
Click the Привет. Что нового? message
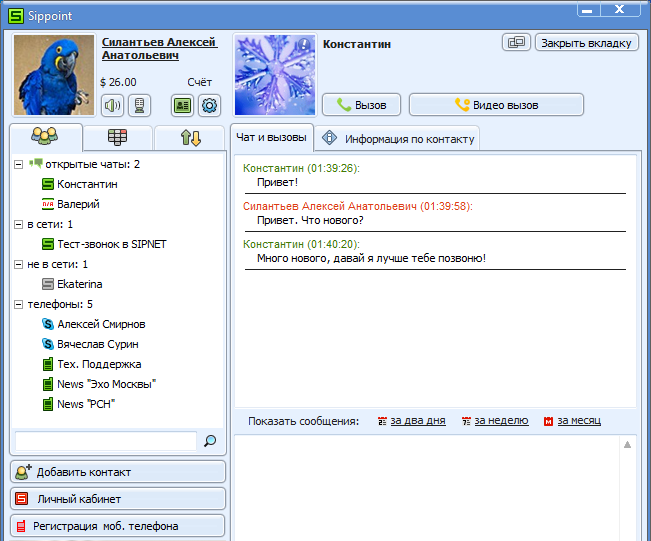310,220
